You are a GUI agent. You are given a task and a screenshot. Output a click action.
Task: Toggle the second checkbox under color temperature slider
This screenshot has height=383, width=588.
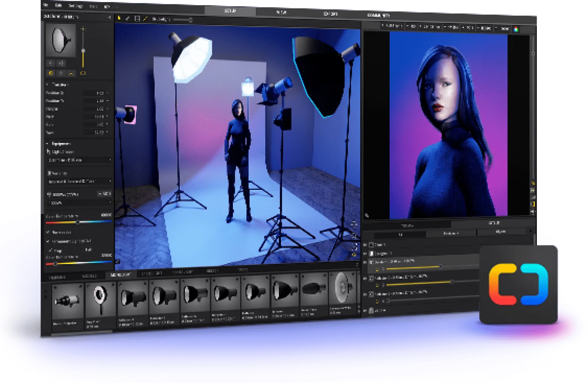[x=48, y=241]
